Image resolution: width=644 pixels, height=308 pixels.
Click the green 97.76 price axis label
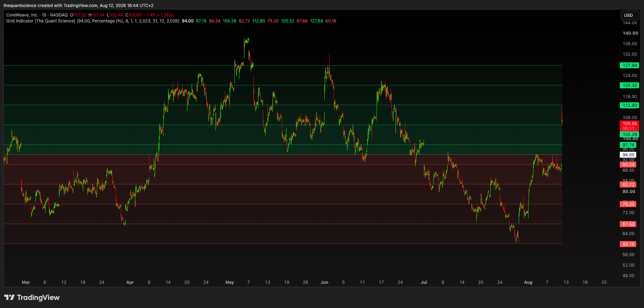(628, 145)
